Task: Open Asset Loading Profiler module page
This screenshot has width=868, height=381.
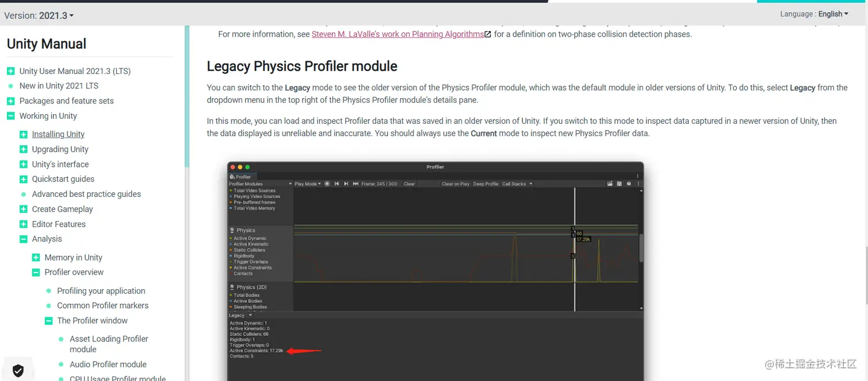Action: point(109,344)
